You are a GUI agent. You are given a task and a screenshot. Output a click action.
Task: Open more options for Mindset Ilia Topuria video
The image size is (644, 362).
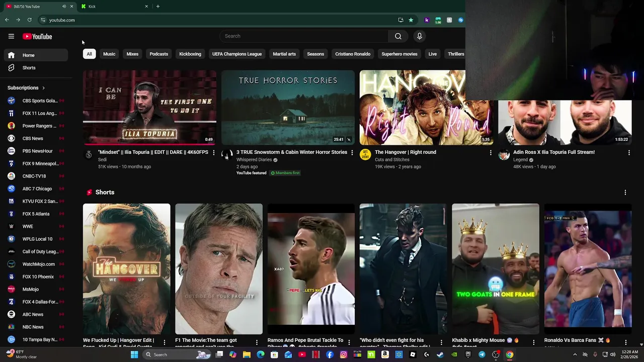point(213,152)
